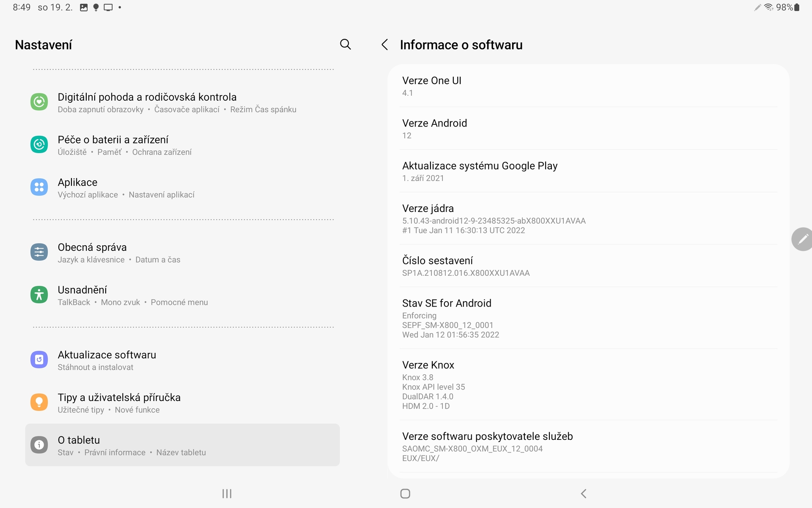Open Digitální pohoda a rodičovská kontrola icon
The height and width of the screenshot is (508, 812).
(x=39, y=102)
